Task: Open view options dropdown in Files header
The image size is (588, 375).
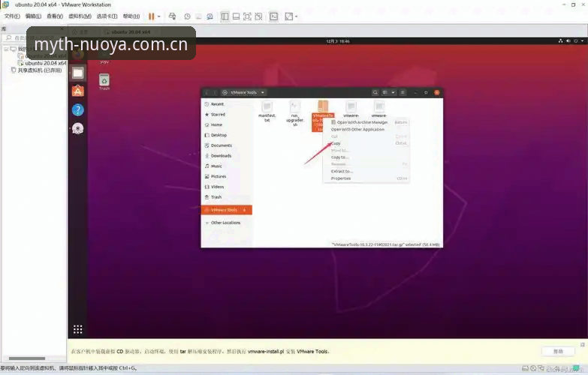Action: pos(393,92)
